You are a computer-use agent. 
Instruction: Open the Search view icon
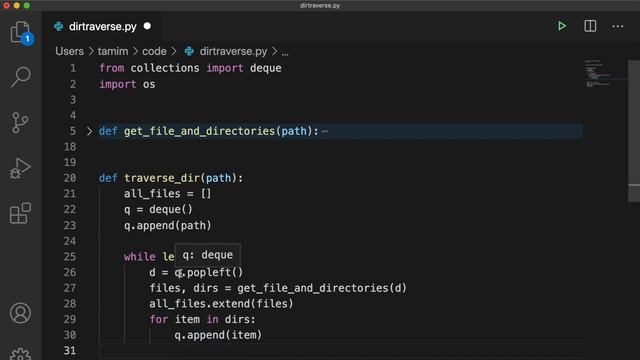tap(20, 77)
